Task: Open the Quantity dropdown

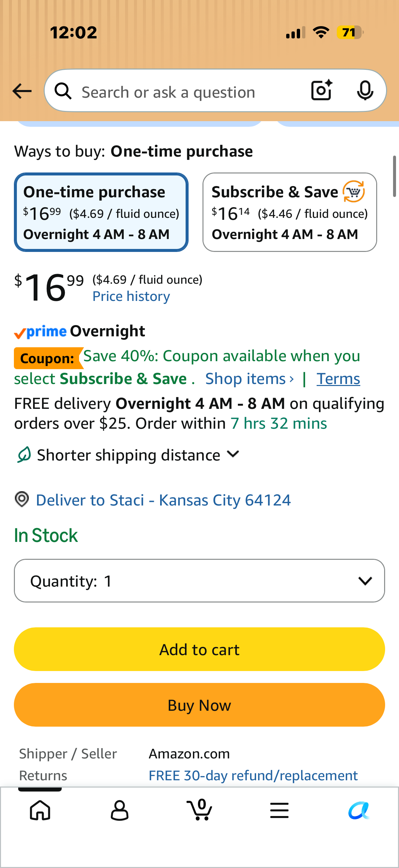Action: point(199,581)
